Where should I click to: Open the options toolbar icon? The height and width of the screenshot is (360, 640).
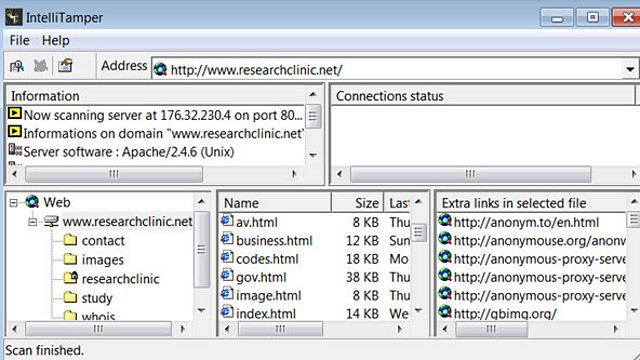tap(65, 66)
